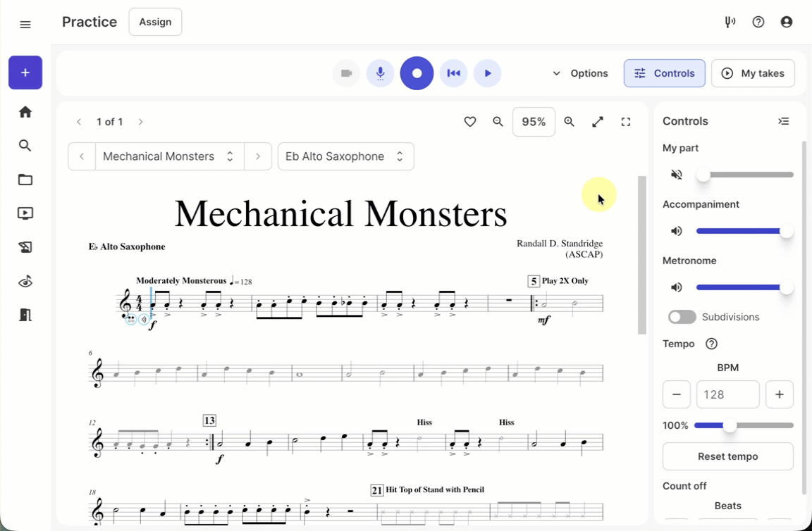Play the accompaniment with play button
812x531 pixels.
tap(487, 73)
